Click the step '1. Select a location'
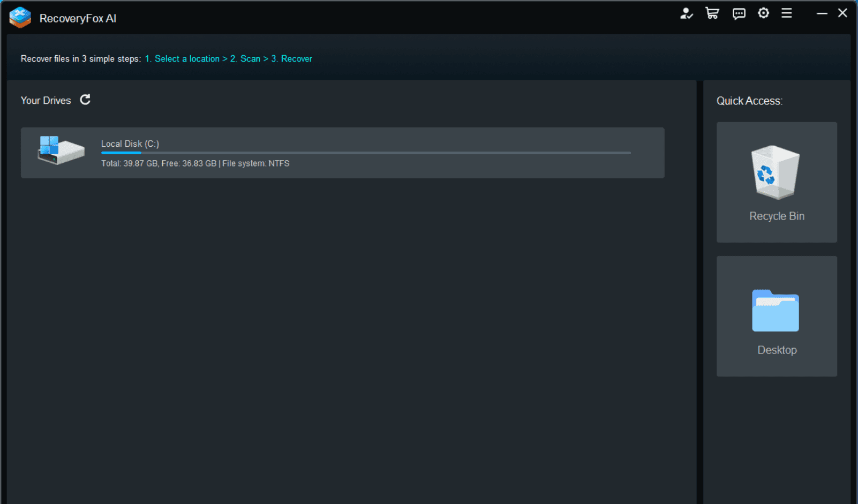 click(x=182, y=59)
